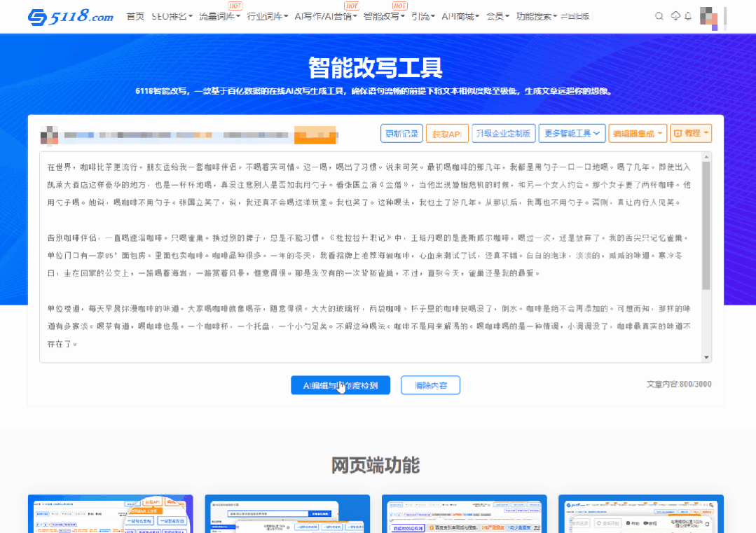Viewport: 756px width, 533px height.
Task: Open the cloud download icon
Action: click(675, 15)
